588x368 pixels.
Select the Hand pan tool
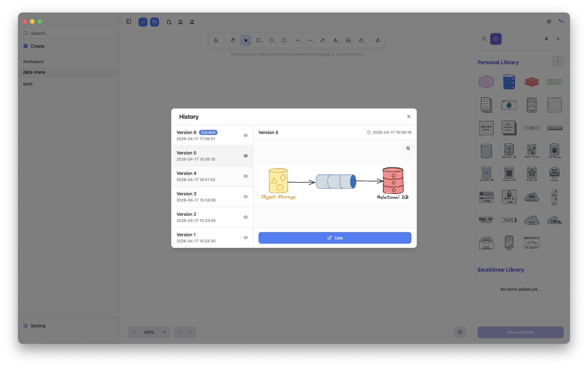click(x=233, y=40)
